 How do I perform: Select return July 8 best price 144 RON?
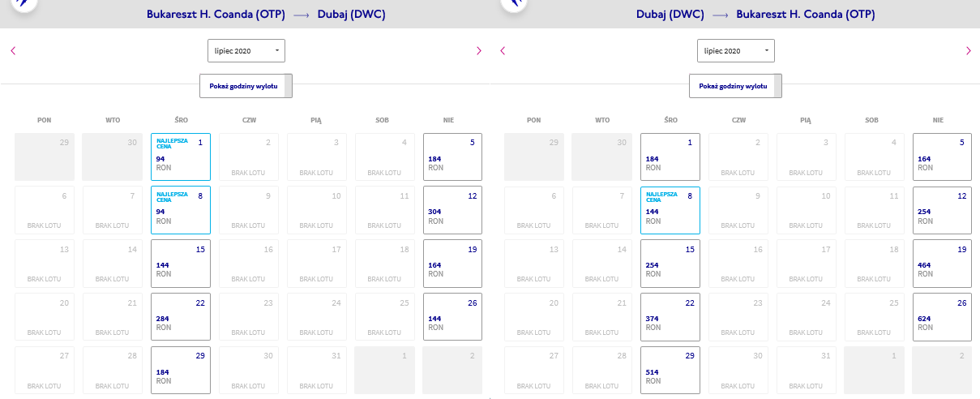pos(670,210)
